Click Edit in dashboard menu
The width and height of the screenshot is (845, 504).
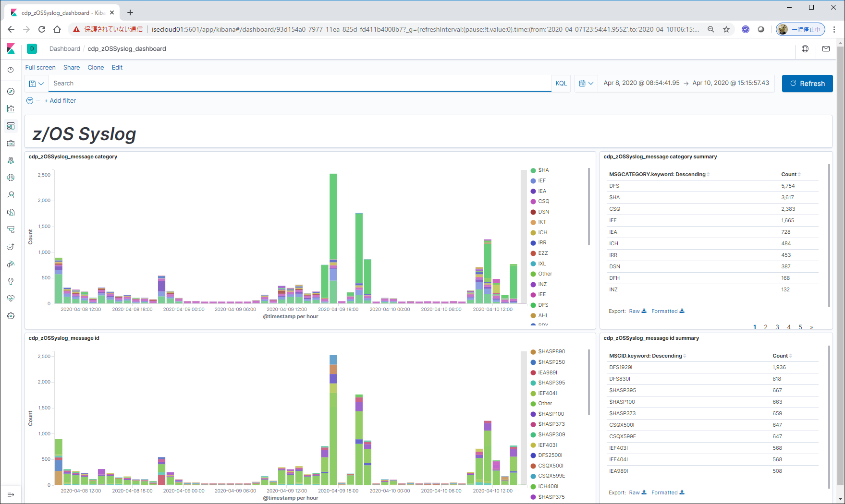point(117,68)
